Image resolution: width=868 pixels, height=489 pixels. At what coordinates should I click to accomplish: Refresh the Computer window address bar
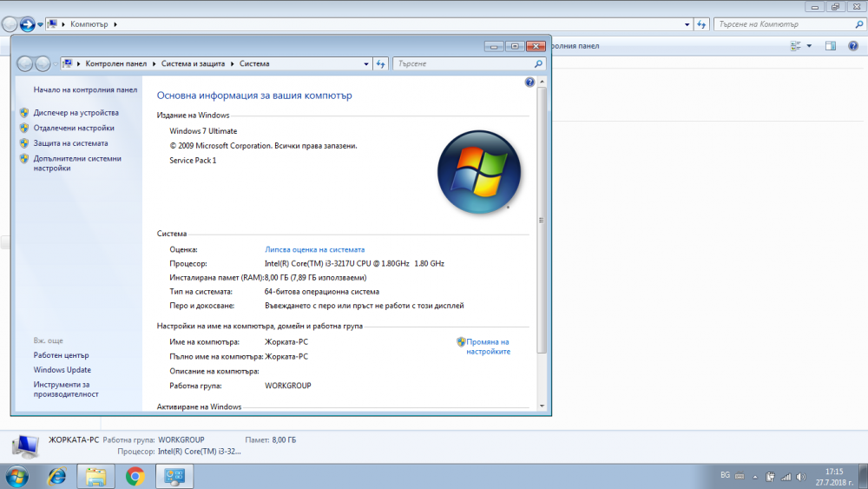(x=701, y=24)
